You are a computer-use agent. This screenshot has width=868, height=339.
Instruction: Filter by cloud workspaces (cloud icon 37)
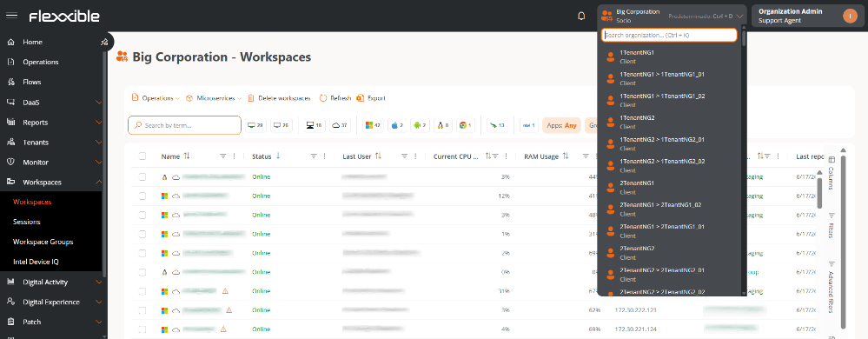(x=341, y=125)
